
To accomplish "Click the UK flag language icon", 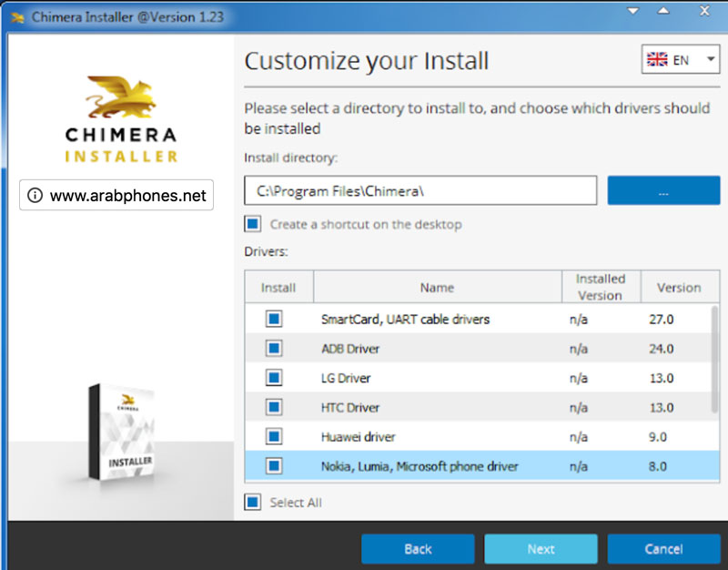I will pos(657,59).
